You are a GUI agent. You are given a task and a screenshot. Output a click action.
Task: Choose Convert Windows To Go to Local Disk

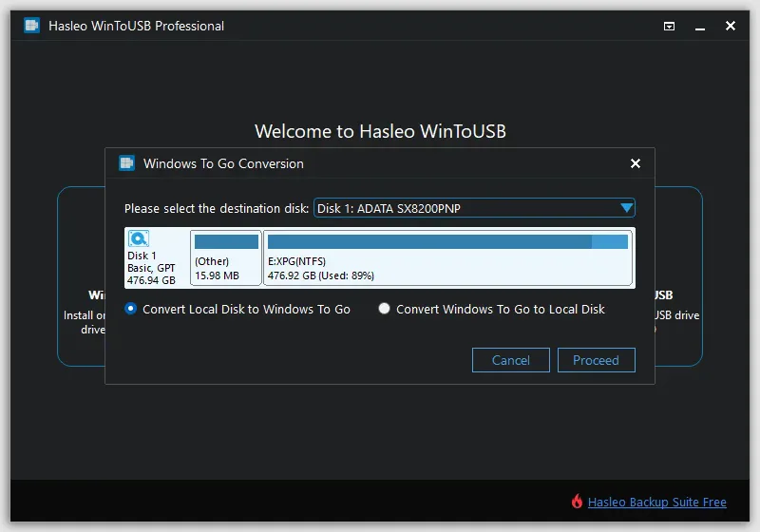pyautogui.click(x=385, y=309)
